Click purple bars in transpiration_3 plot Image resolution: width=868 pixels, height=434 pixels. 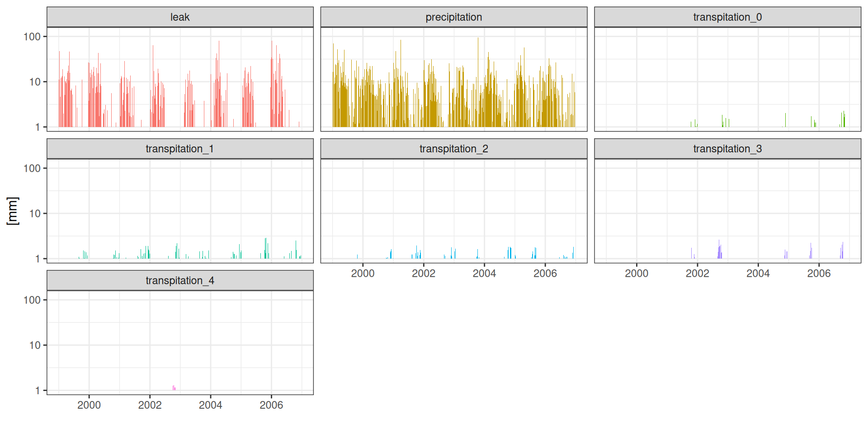tap(719, 251)
